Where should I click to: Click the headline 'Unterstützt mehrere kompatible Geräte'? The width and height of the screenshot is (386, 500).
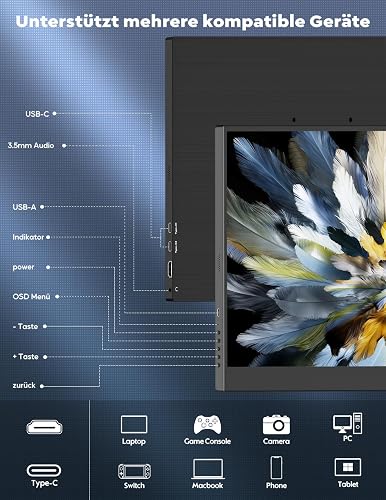coord(193,21)
